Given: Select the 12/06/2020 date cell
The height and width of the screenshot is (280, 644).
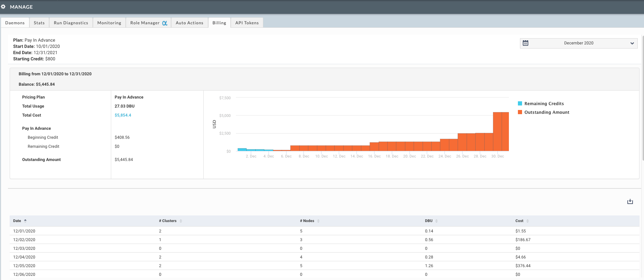Looking at the screenshot, I should [24, 274].
